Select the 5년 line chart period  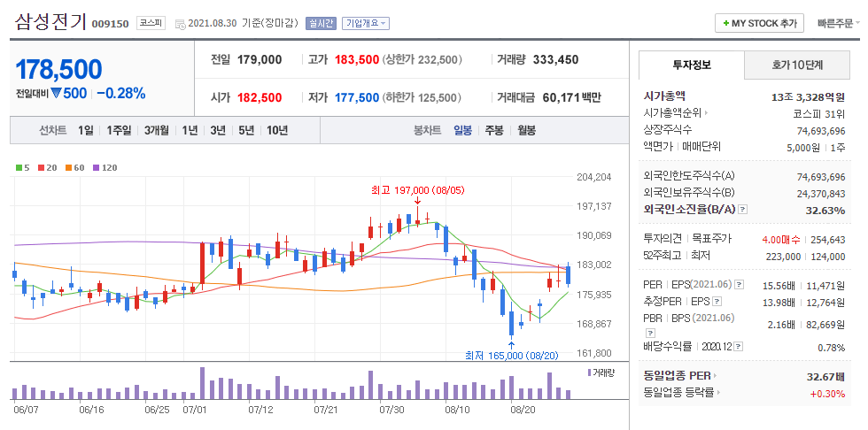[x=246, y=130]
